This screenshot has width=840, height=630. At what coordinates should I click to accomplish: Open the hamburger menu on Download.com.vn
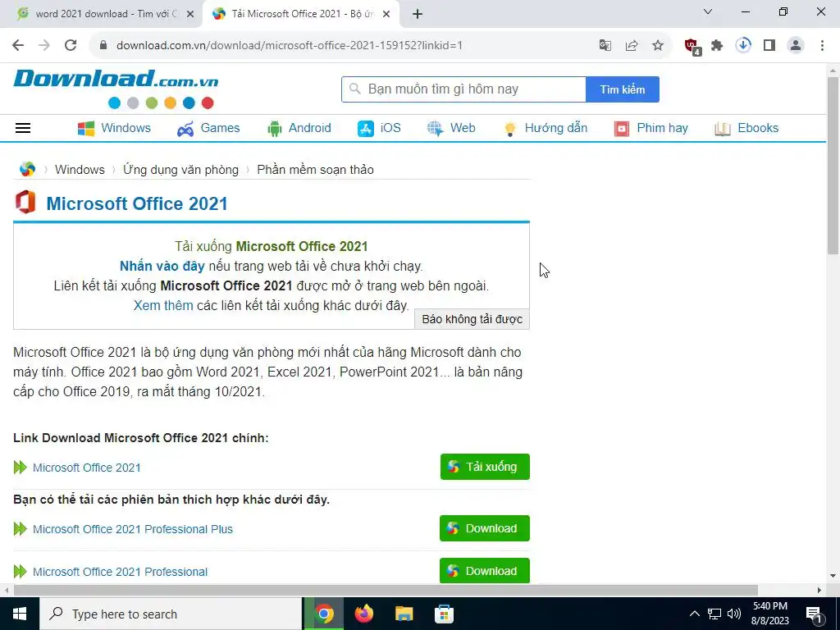(23, 128)
